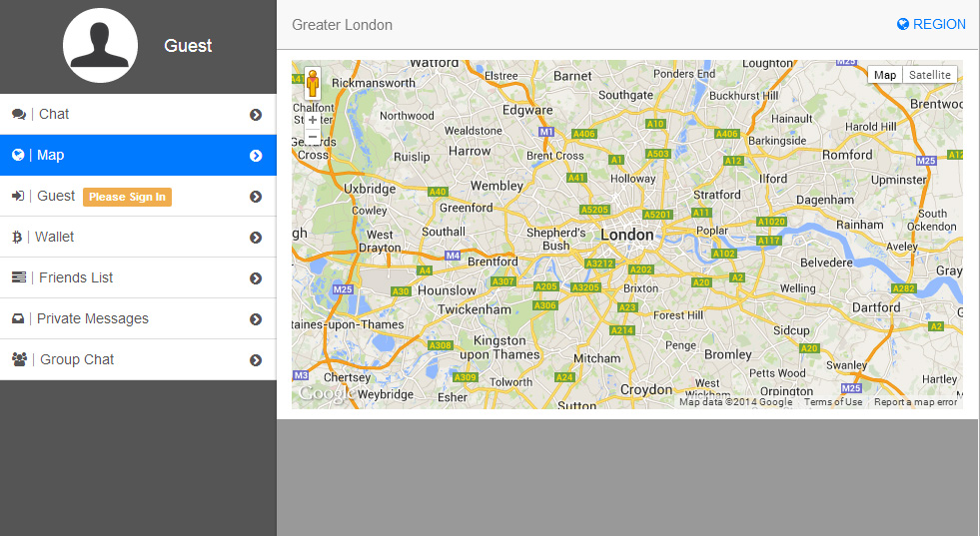
Task: Click the Greater London heading
Action: 342,25
